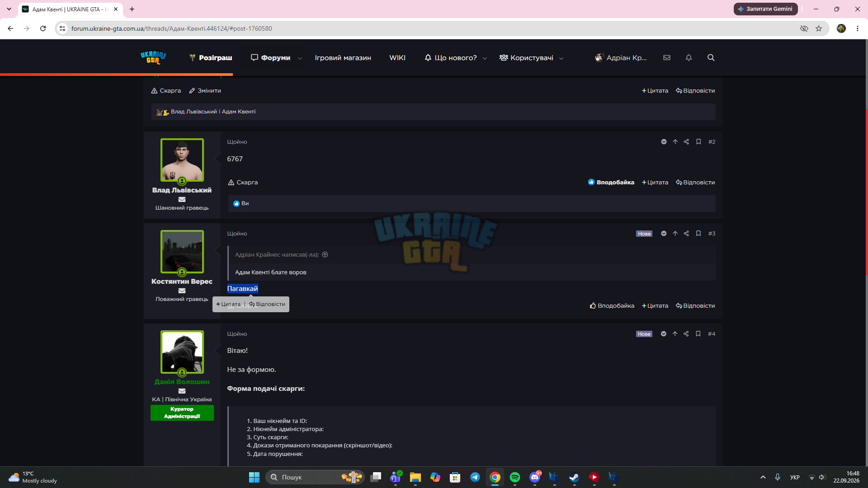Go to Ігровий магазин
The width and height of the screenshot is (868, 488).
343,58
